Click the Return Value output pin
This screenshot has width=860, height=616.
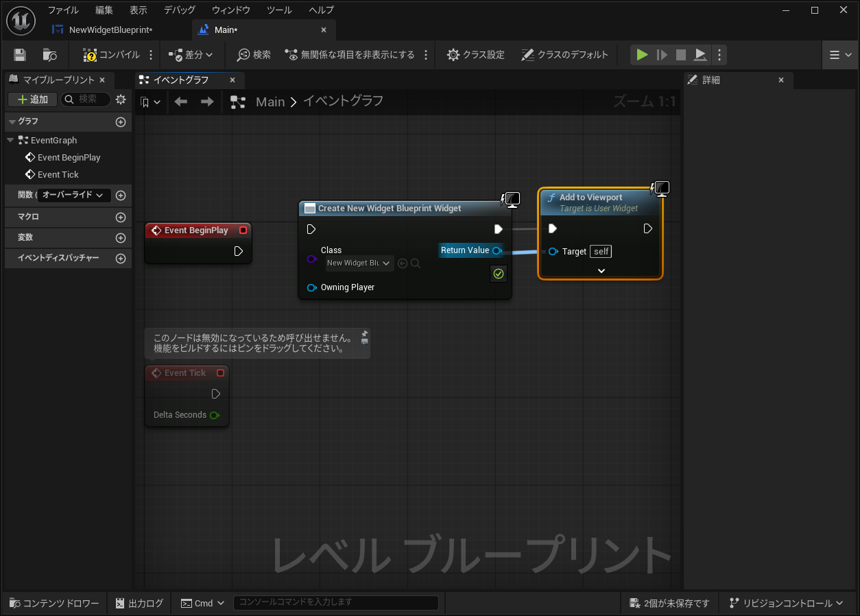point(497,250)
